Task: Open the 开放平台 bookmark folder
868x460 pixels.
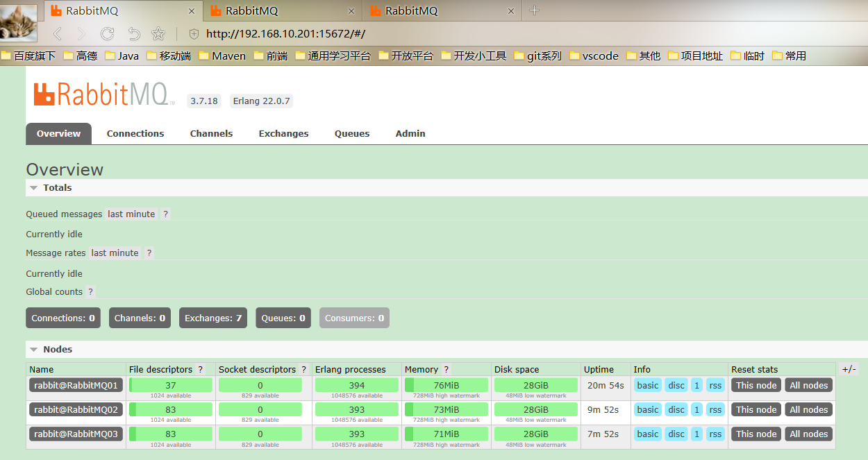Action: pos(406,56)
